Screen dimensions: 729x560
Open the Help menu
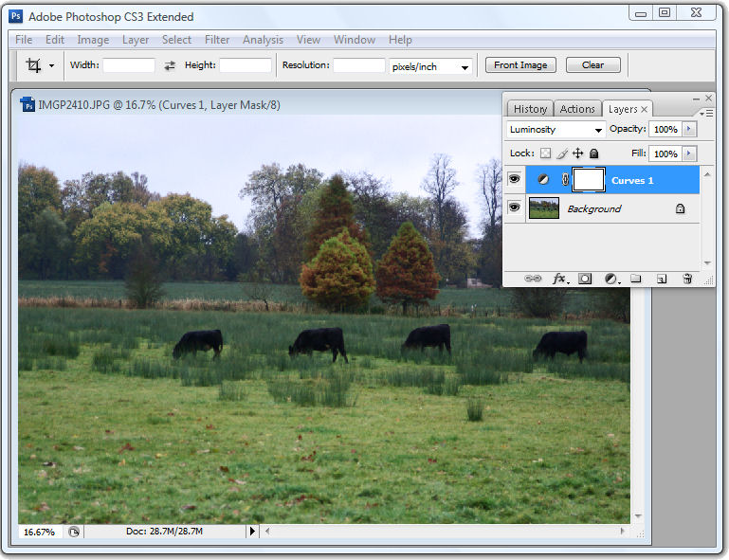(x=400, y=40)
